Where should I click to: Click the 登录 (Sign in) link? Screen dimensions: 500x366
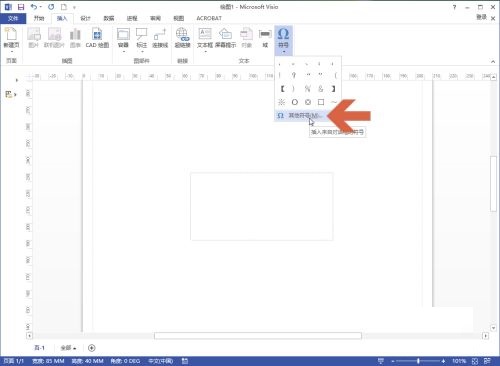[x=481, y=17]
